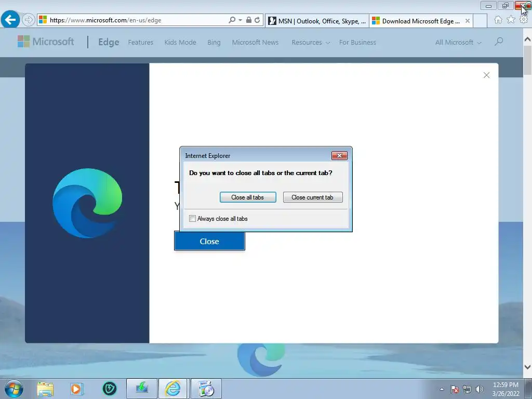The width and height of the screenshot is (532, 399).
Task: Open Favorites star icon
Action: (511, 20)
